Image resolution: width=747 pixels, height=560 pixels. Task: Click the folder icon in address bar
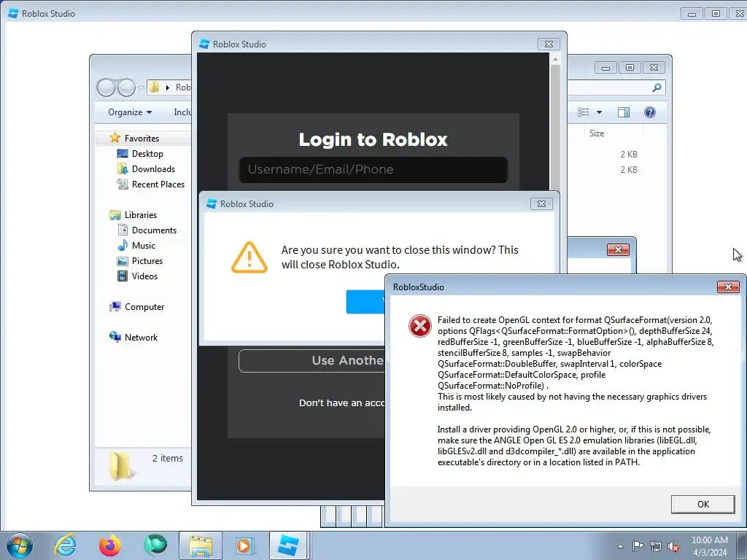(x=155, y=87)
